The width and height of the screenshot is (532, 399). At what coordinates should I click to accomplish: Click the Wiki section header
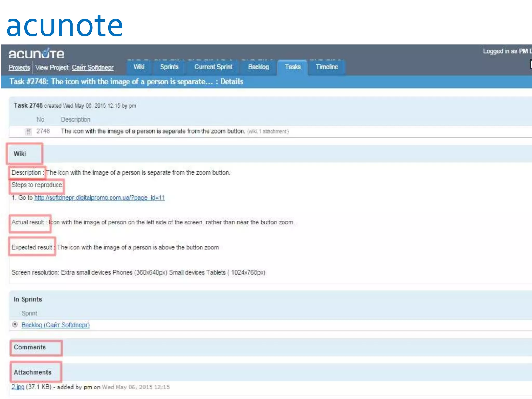[20, 154]
